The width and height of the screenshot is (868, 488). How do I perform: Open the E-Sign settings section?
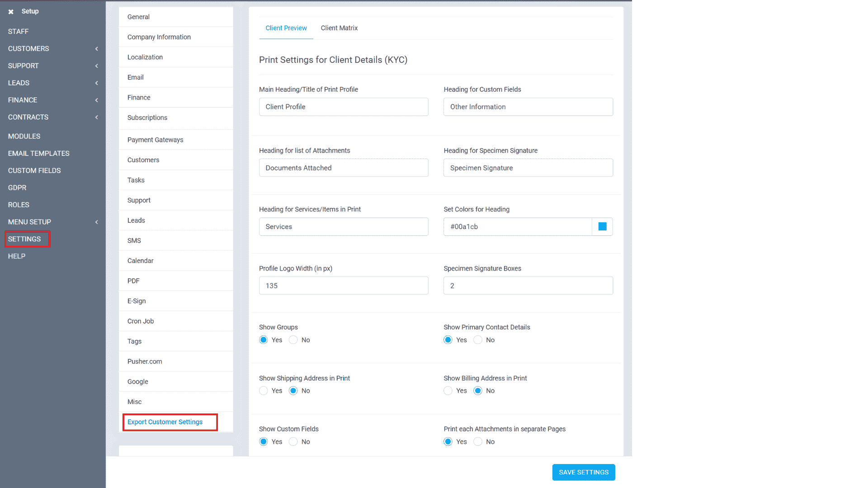[x=136, y=300]
